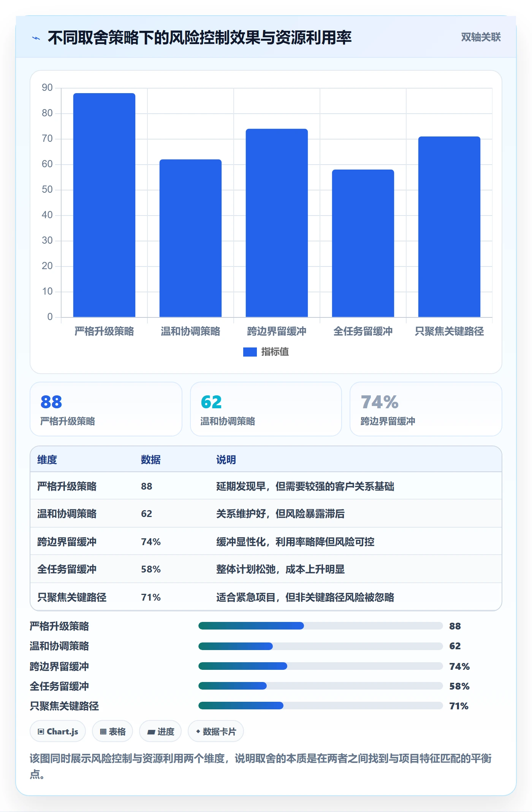Select the 跨边界留缓冲 chart bar
532x812 pixels.
click(277, 223)
